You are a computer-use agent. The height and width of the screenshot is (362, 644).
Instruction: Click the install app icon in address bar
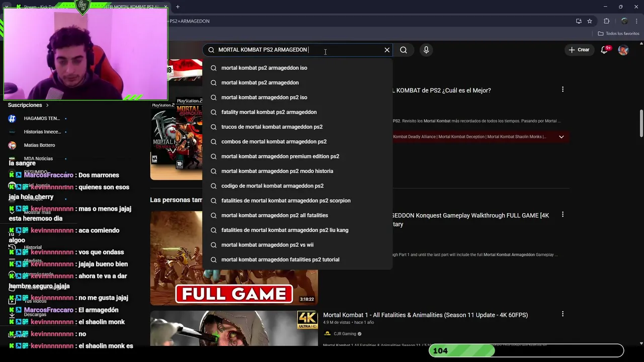coord(579,21)
